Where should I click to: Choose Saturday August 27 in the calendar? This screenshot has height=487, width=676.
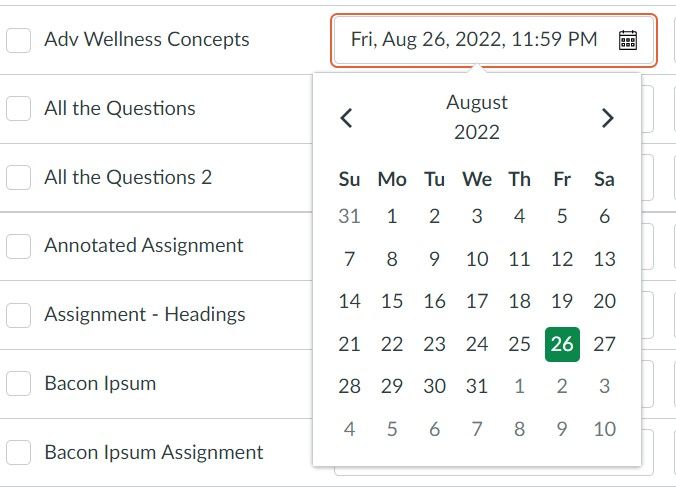tap(604, 344)
